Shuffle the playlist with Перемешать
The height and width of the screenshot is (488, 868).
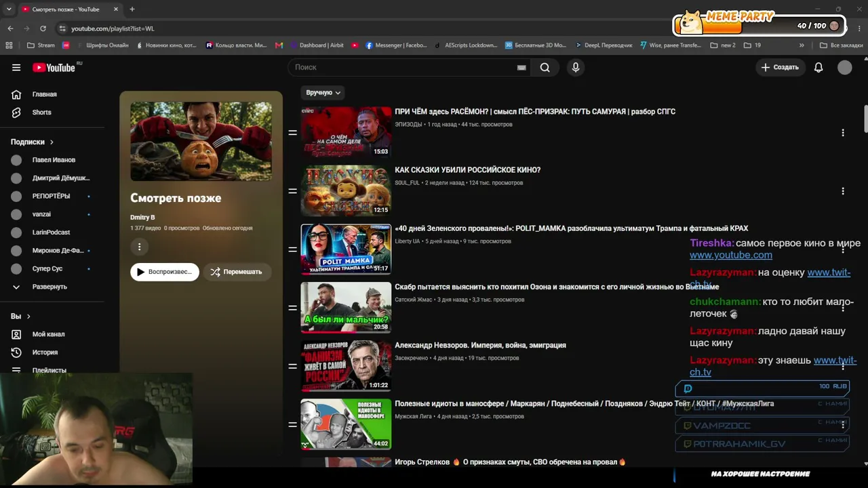click(237, 272)
